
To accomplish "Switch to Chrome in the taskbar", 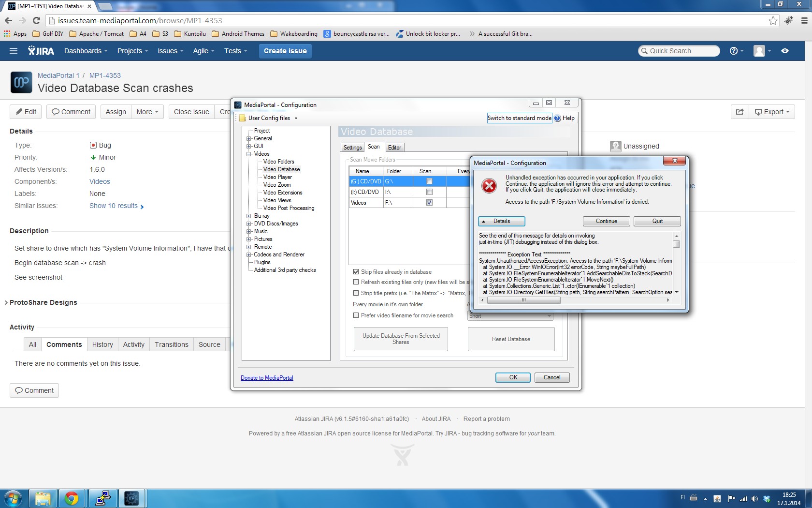I will point(72,498).
